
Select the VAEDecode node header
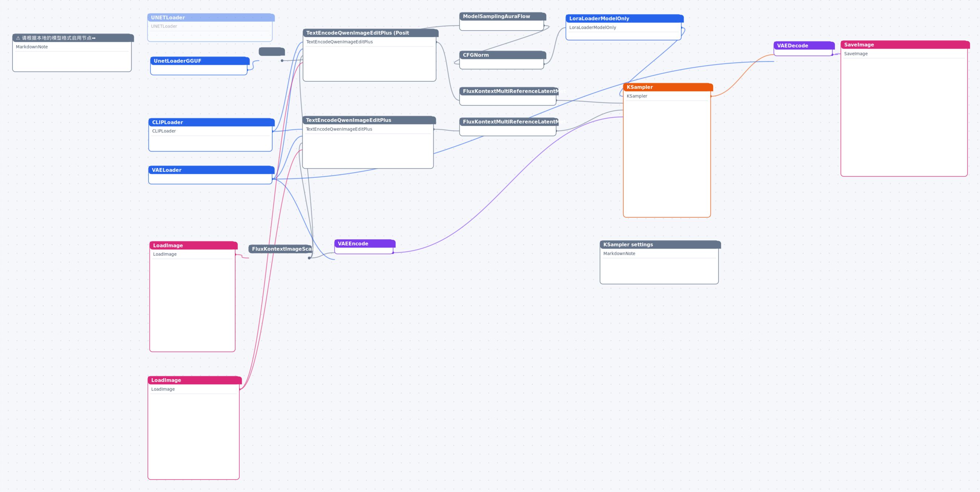(x=804, y=46)
